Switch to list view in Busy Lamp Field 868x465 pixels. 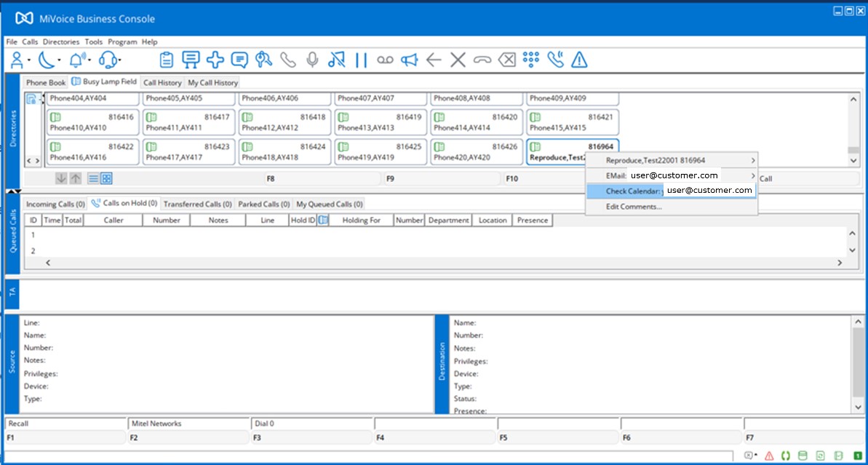click(93, 178)
